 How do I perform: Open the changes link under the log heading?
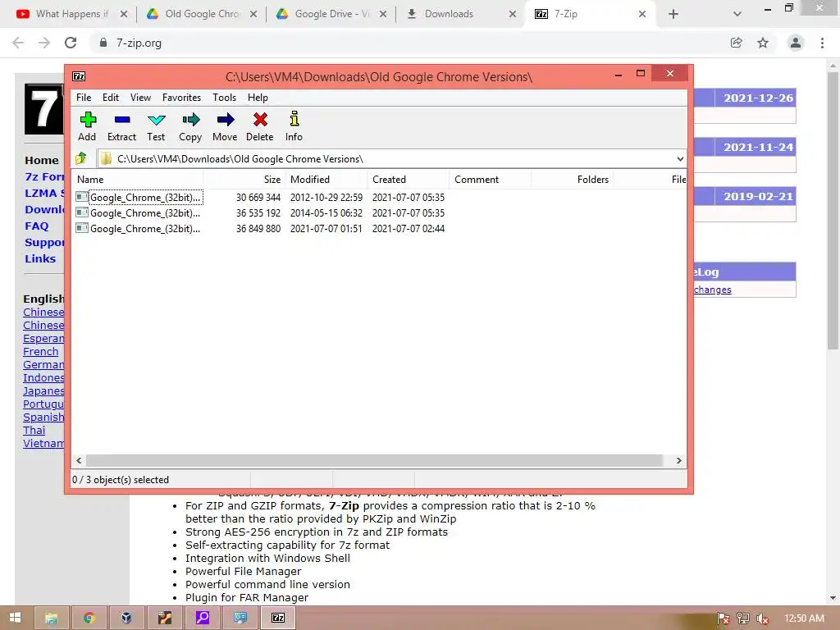[713, 290]
